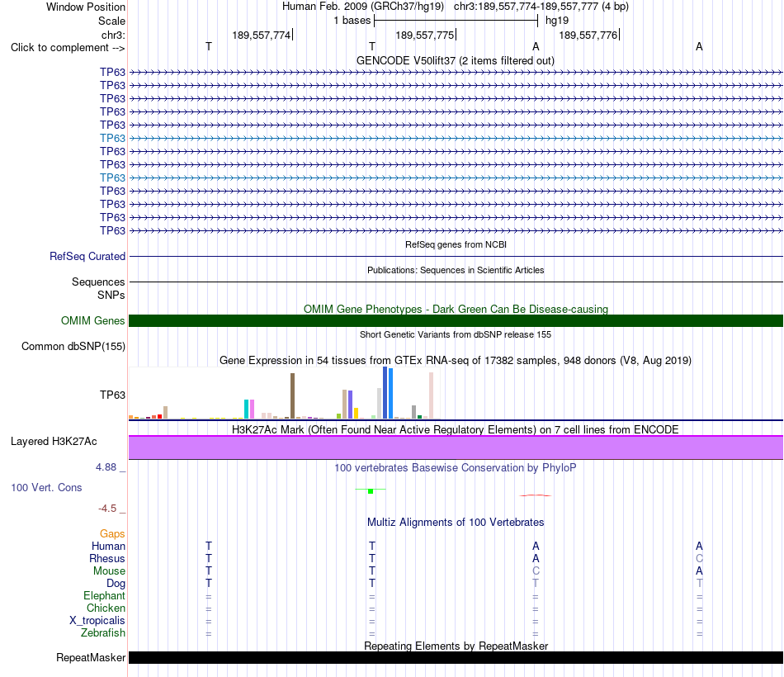
Task: Click the Human Feb. 2009 GRCh37/hg19 title
Action: click(x=363, y=7)
